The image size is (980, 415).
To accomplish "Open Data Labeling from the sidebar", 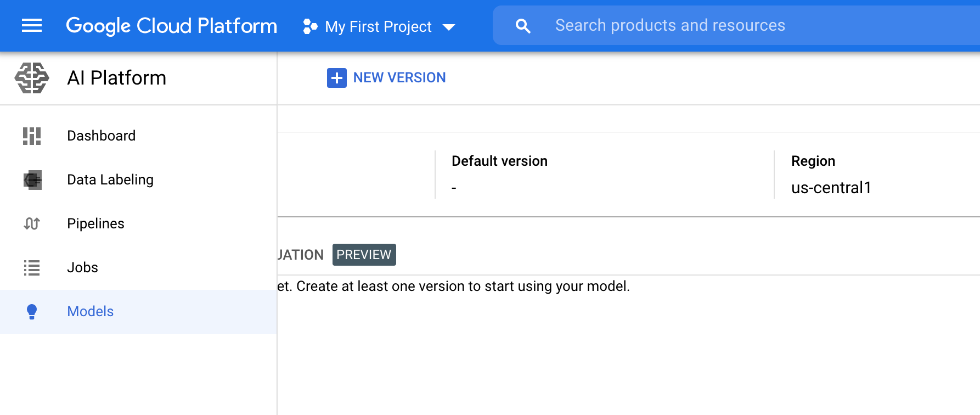I will (110, 180).
